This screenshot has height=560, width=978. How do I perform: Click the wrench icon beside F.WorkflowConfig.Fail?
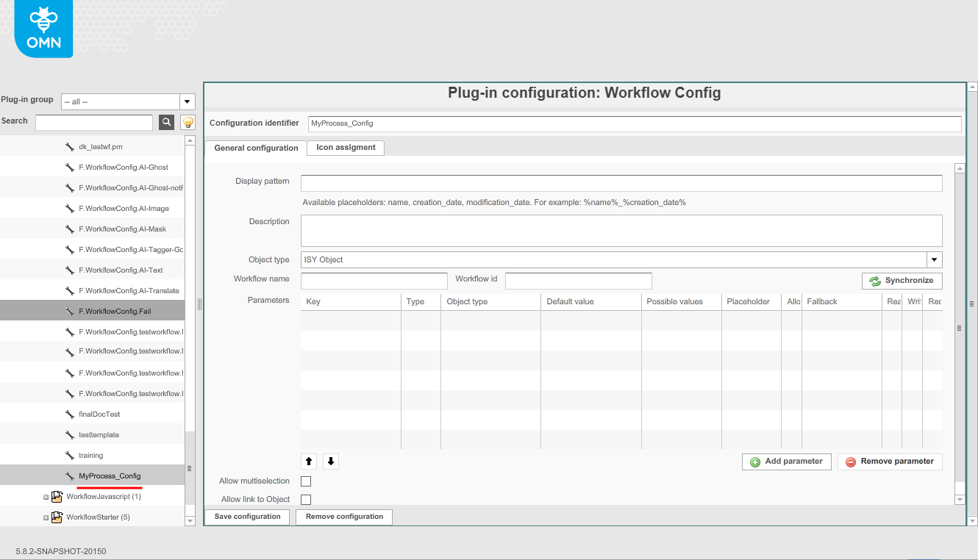click(x=71, y=311)
